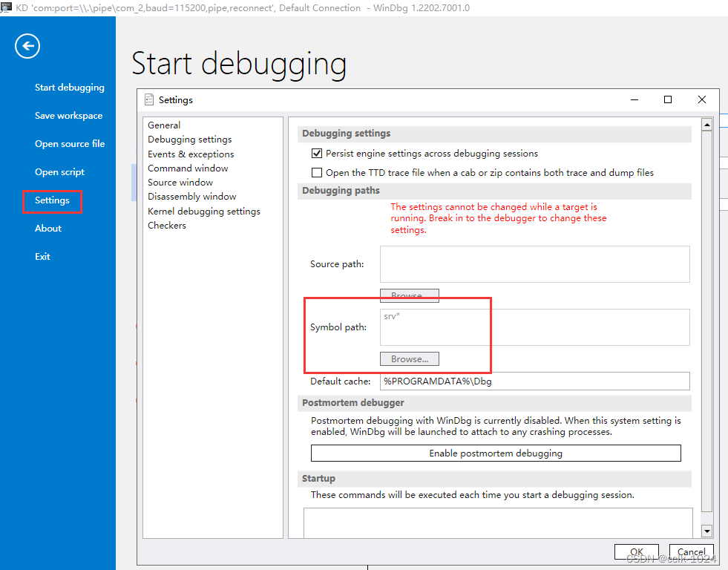This screenshot has height=570, width=728.
Task: Click the scrollbar down arrow
Action: pyautogui.click(x=706, y=531)
